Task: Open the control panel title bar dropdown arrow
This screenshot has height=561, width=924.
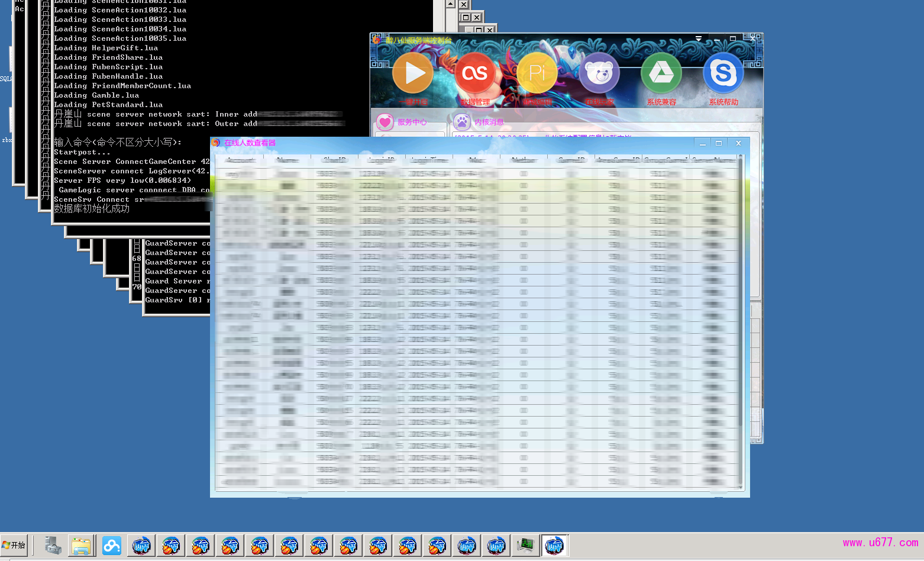Action: click(699, 38)
